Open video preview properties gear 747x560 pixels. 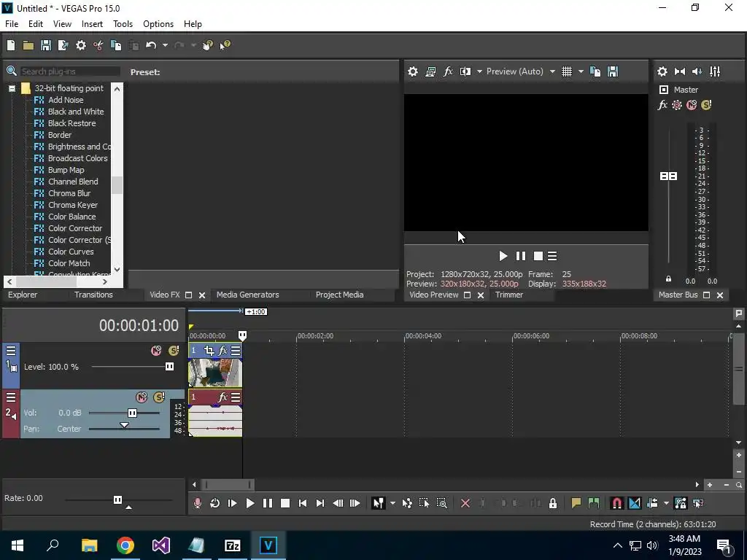[413, 71]
